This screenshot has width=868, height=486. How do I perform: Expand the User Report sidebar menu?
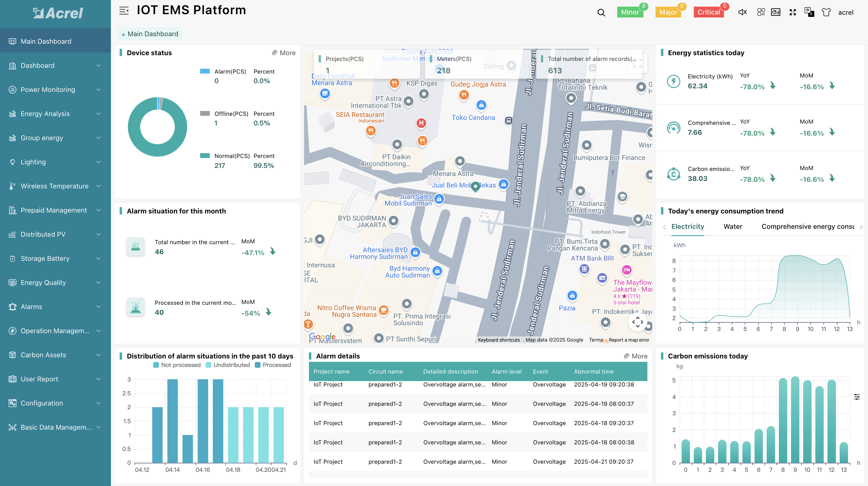55,379
